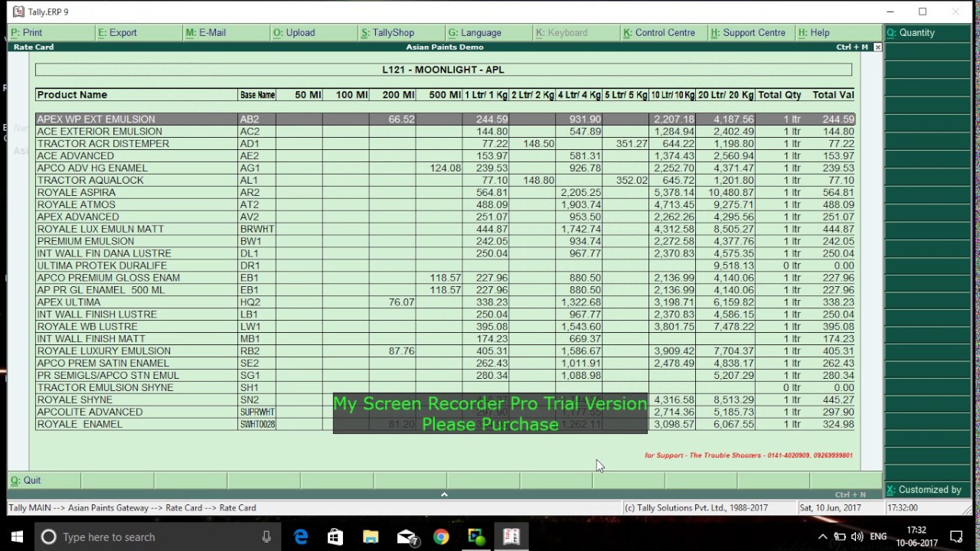Select TRACTOR AQUALOCK product

click(x=90, y=181)
